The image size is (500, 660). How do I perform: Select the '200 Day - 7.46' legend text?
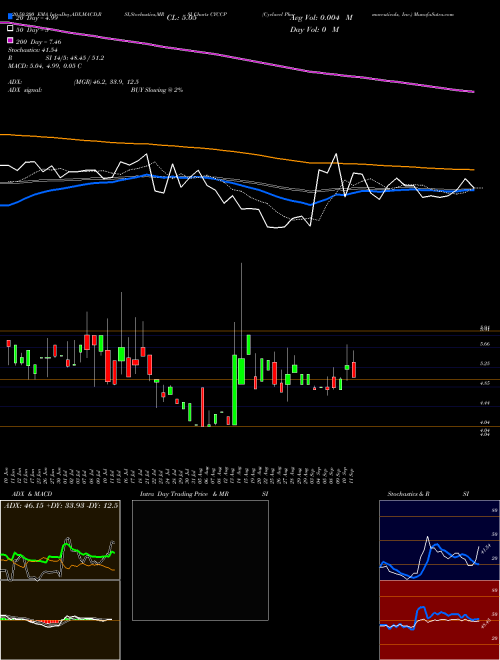click(38, 42)
